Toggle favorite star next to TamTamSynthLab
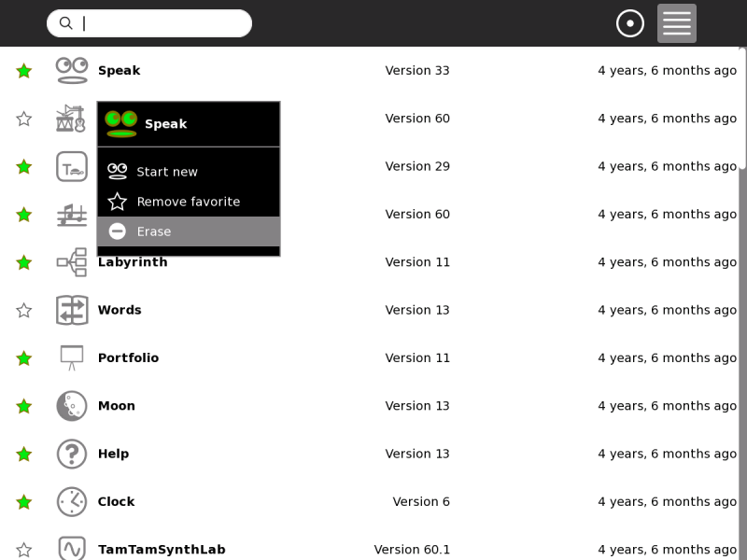The image size is (747, 560). coord(24,550)
